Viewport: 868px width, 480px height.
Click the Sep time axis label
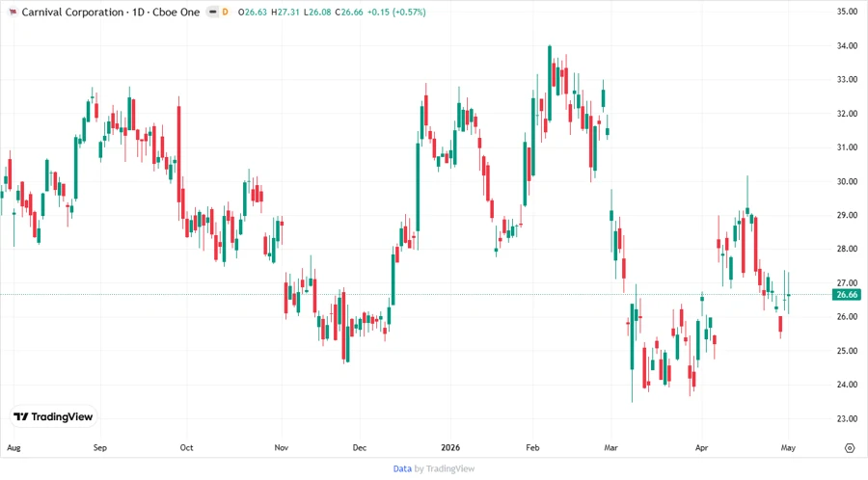click(100, 448)
